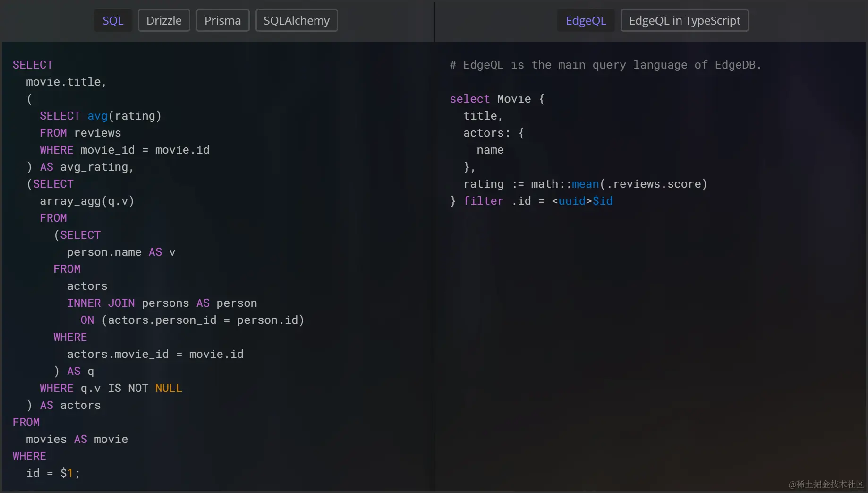The width and height of the screenshot is (868, 493).
Task: Click 'array_agg(q.v)' in SQL code
Action: pos(87,201)
